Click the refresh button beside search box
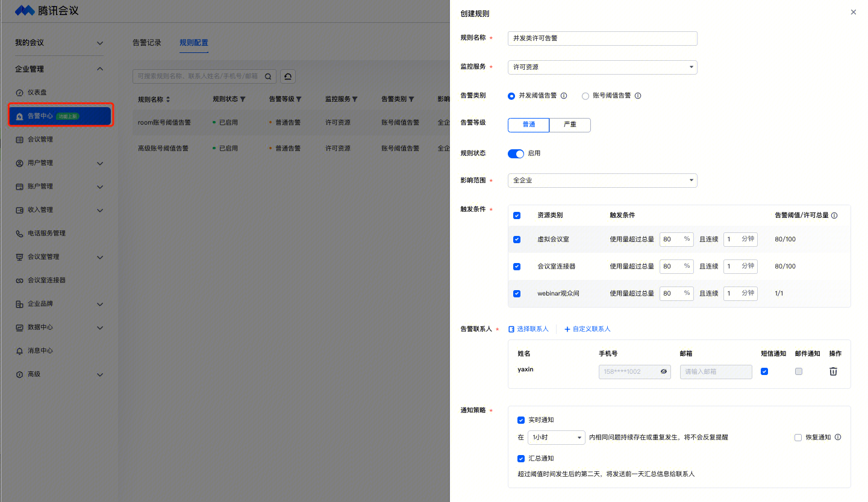The image size is (868, 502). pos(288,76)
